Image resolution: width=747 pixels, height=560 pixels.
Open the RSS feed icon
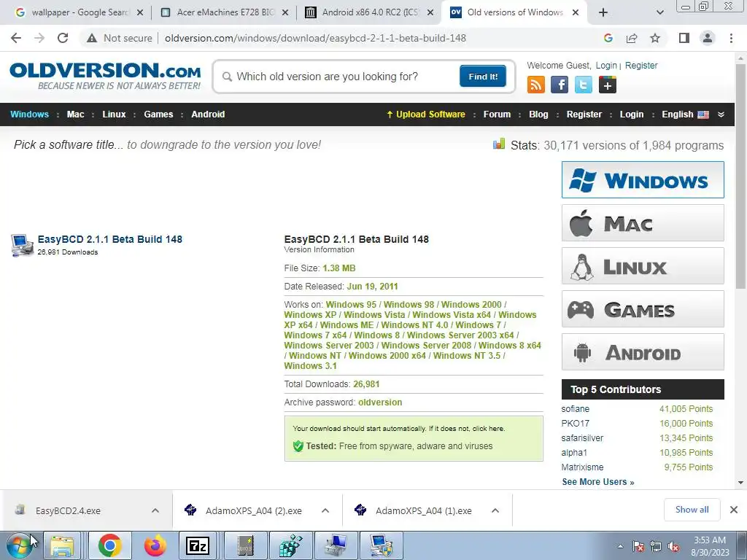(x=536, y=85)
